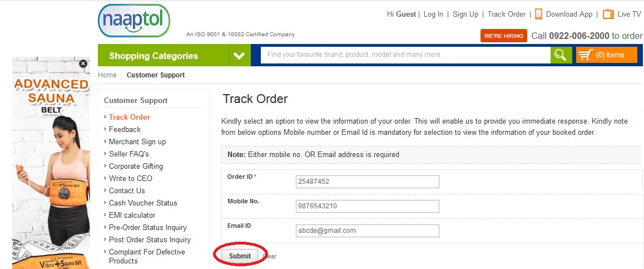
Task: Submit the track order form
Action: click(x=240, y=256)
